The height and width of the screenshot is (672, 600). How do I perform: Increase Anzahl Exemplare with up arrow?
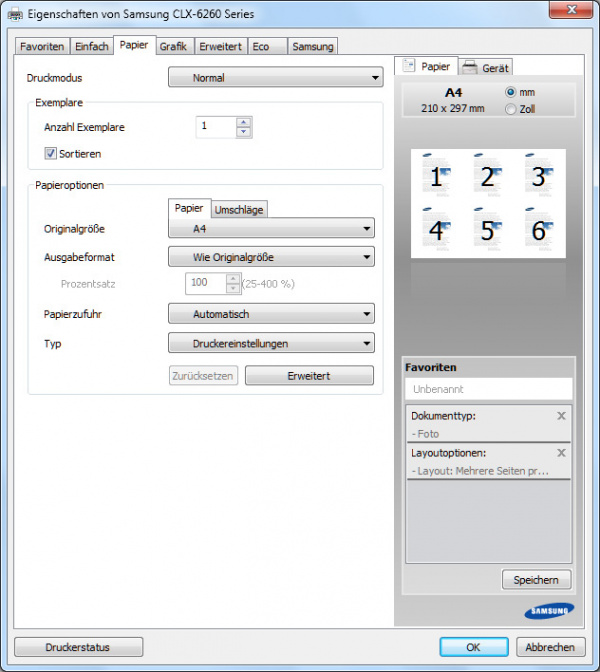click(243, 122)
